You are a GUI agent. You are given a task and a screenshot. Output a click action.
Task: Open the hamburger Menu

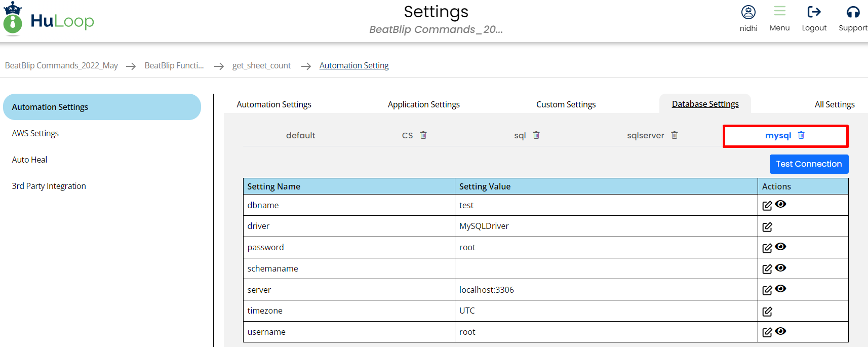point(779,11)
